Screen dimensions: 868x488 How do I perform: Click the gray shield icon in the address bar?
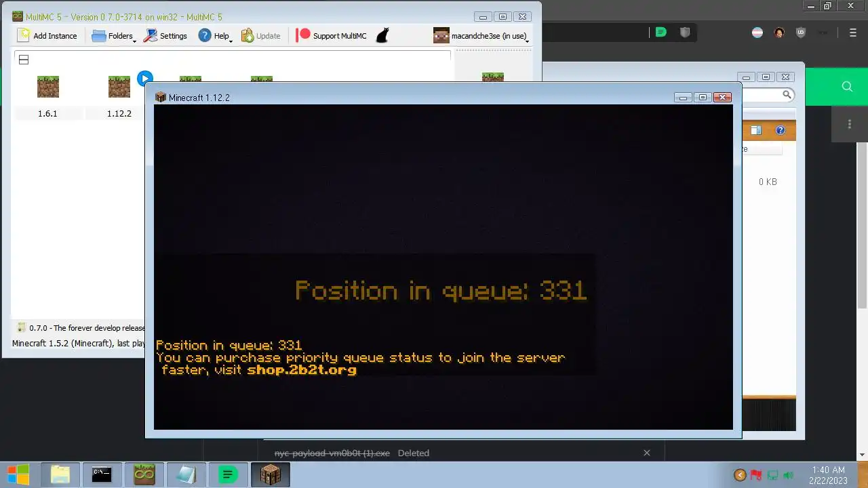(x=685, y=32)
